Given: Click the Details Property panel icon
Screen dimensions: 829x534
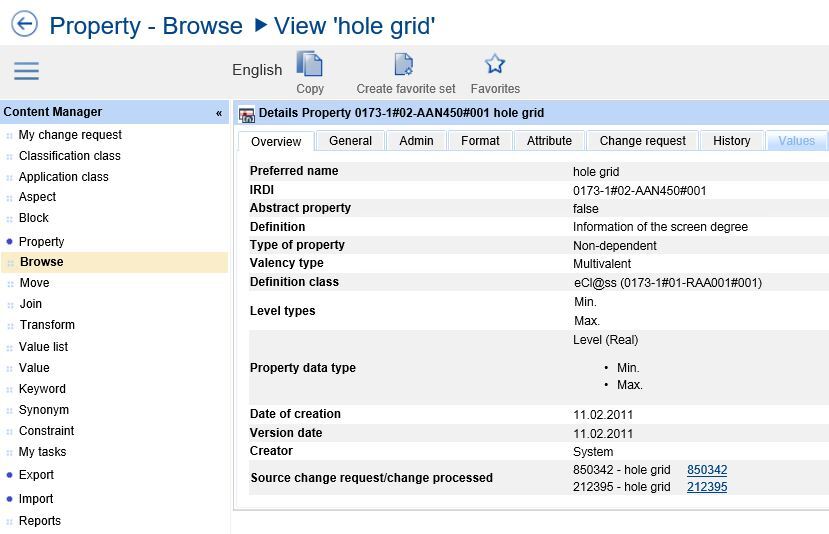Looking at the screenshot, I should click(x=247, y=113).
